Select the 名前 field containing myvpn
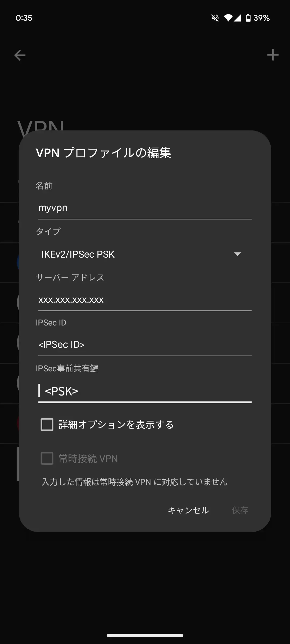The height and width of the screenshot is (644, 290). pos(145,207)
